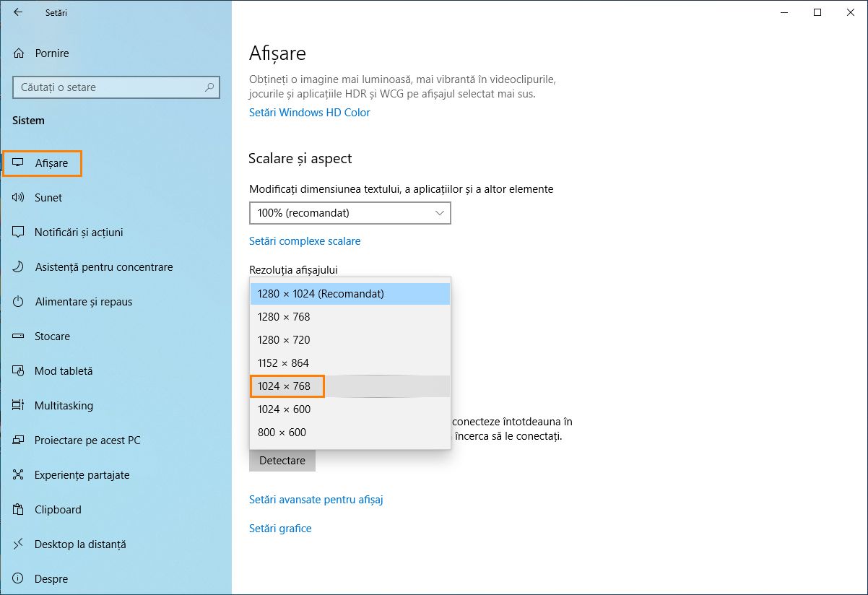Viewport: 868px width, 595px height.
Task: Click the back arrow in Setări
Action: 18,12
